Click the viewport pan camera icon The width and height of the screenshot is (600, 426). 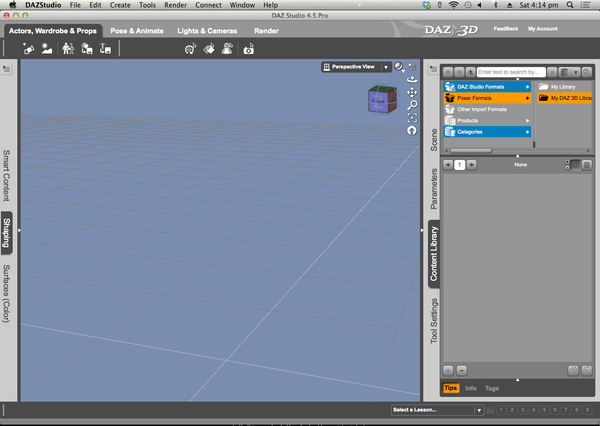pos(412,92)
